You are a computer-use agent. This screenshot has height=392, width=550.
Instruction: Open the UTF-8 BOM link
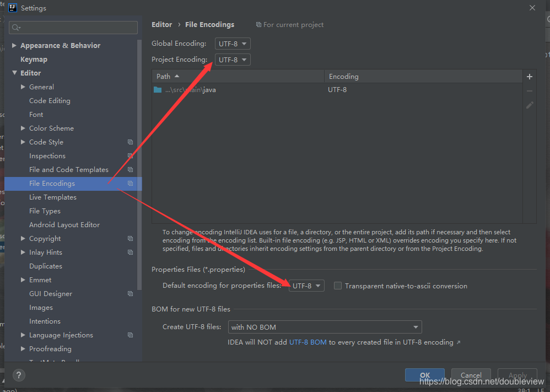tap(308, 342)
